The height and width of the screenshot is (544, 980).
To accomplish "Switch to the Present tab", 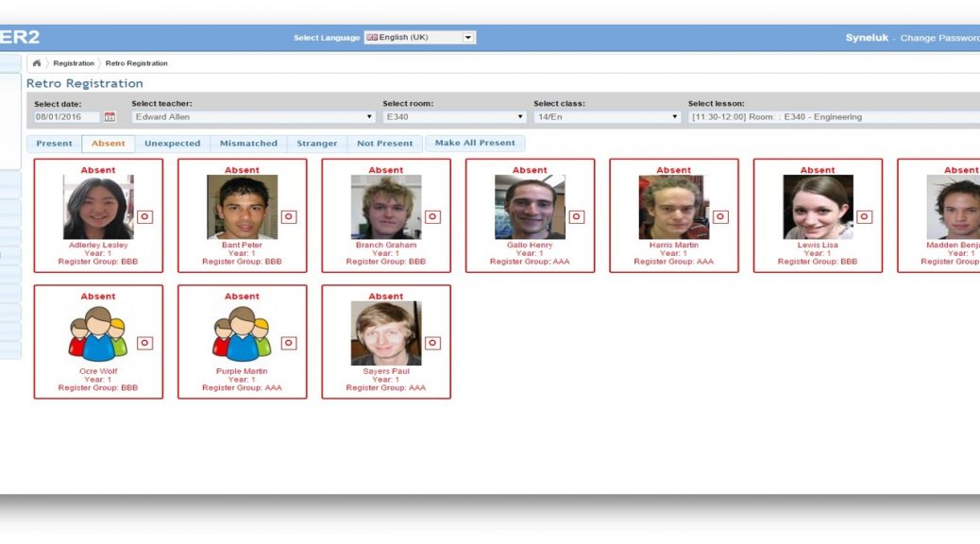I will tap(54, 144).
